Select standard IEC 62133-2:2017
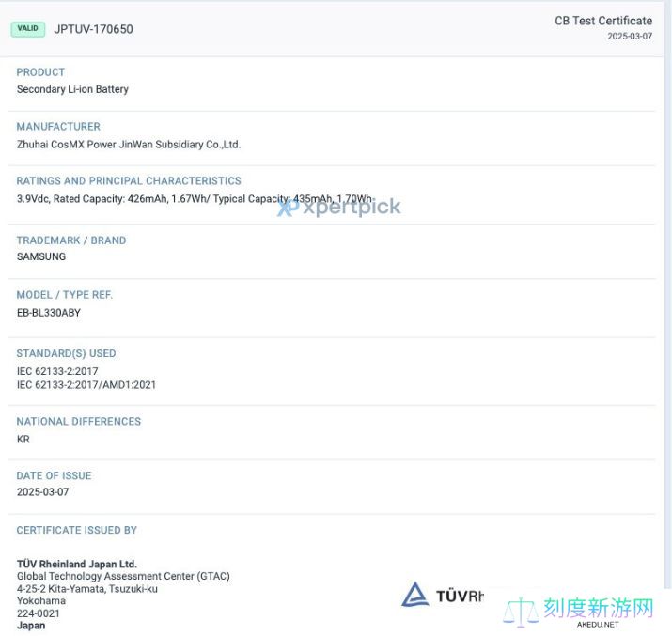This screenshot has width=672, height=636. tap(57, 371)
